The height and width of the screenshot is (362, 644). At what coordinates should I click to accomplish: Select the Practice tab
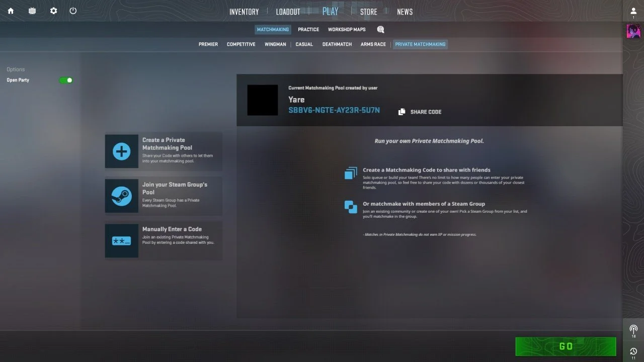(308, 30)
